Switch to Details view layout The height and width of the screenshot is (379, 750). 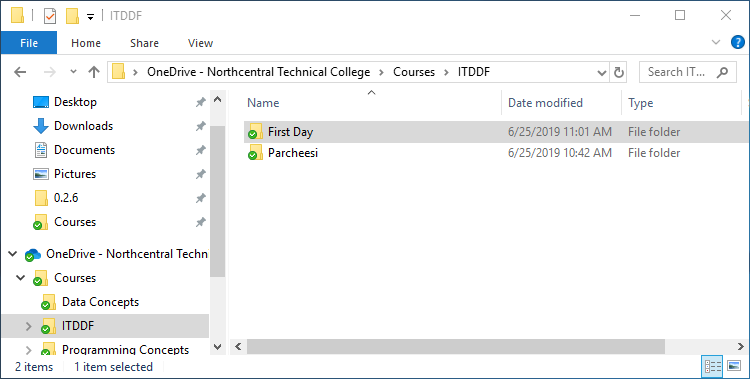(x=712, y=367)
